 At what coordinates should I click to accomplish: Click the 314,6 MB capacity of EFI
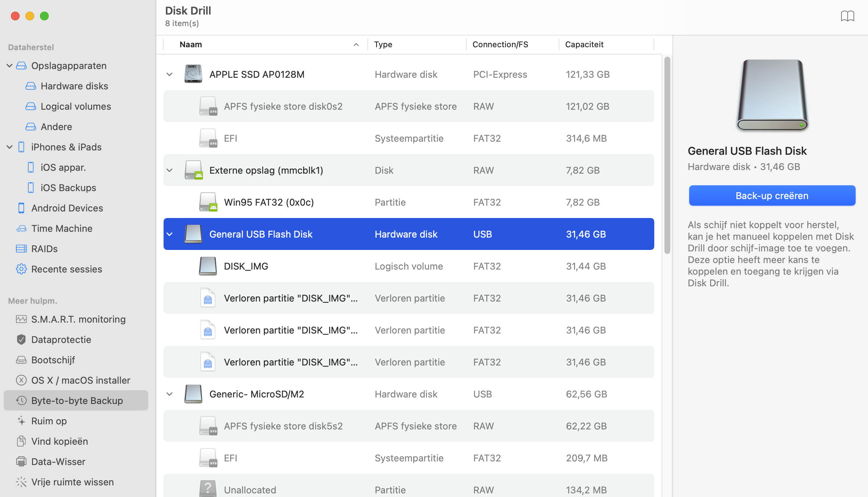tap(586, 138)
